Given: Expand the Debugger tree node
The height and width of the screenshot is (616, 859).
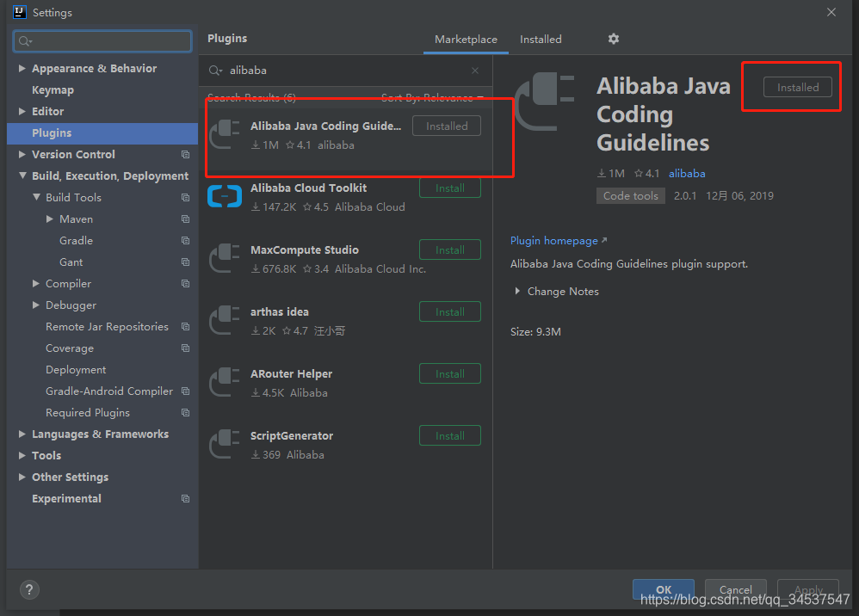Looking at the screenshot, I should [36, 305].
